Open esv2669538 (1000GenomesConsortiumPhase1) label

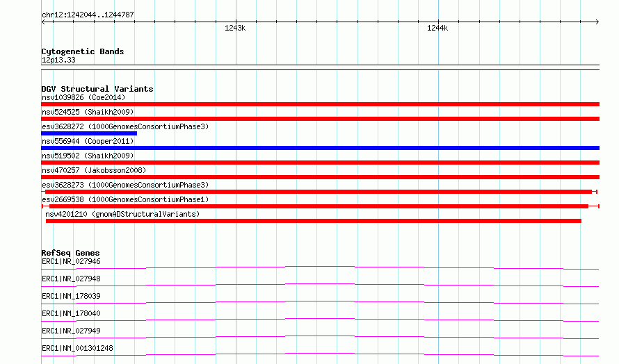click(x=125, y=199)
